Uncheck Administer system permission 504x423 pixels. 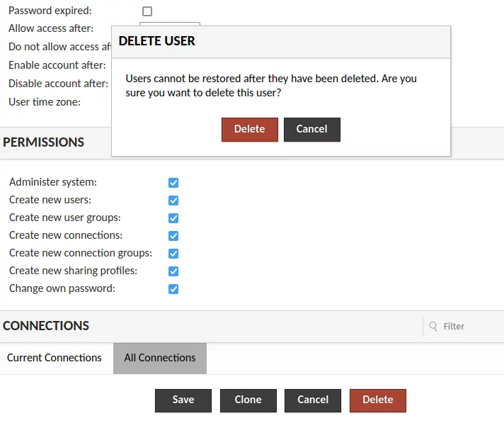(173, 183)
